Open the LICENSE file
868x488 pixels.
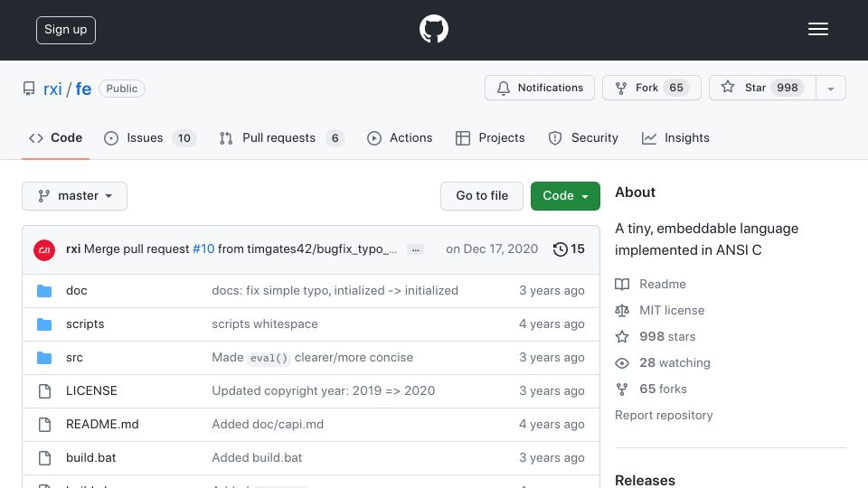click(91, 390)
